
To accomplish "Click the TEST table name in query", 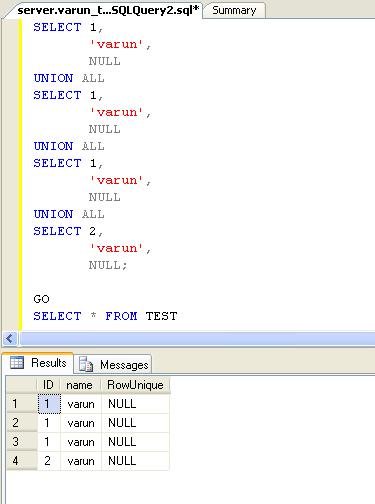I will (x=161, y=316).
